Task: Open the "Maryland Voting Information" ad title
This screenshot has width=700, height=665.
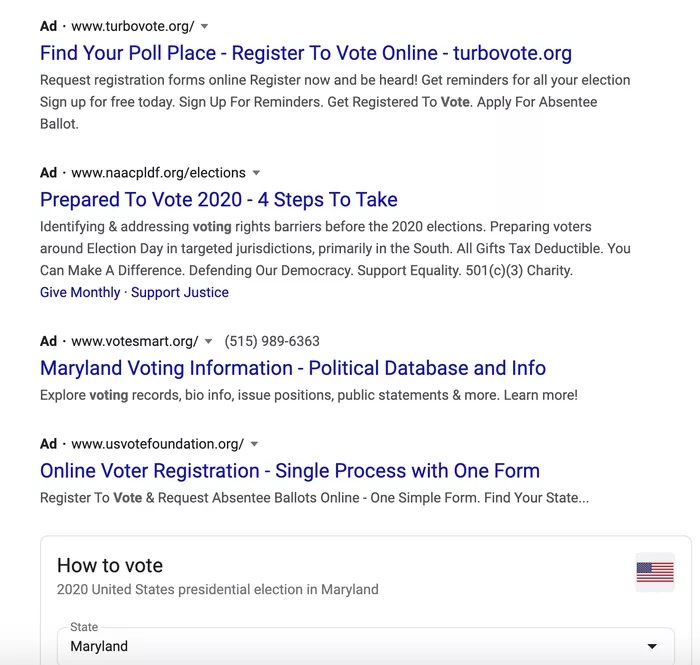Action: click(x=293, y=368)
